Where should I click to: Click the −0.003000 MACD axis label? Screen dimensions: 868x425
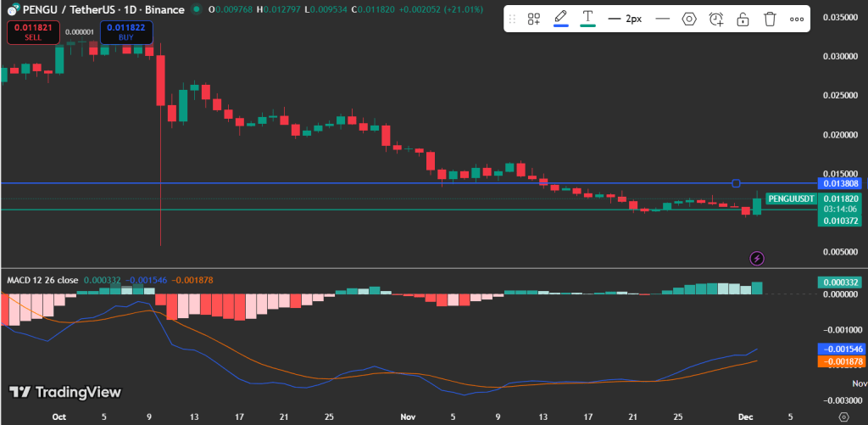tap(841, 400)
